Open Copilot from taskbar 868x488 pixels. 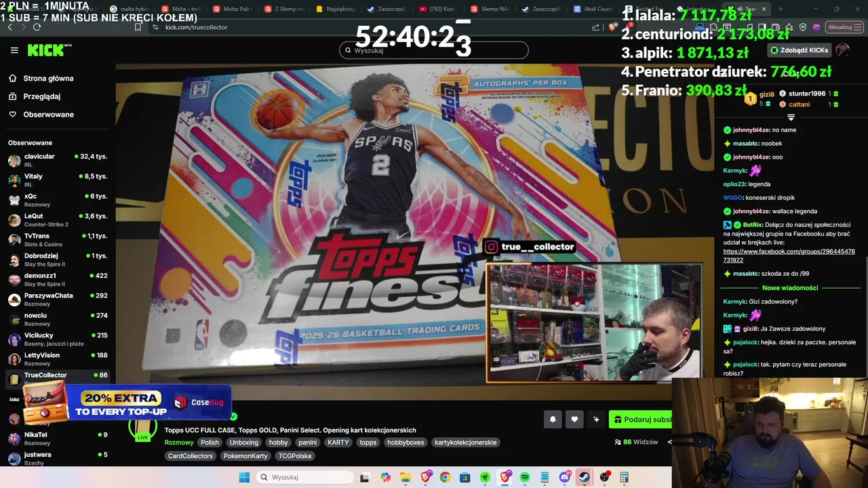click(385, 477)
